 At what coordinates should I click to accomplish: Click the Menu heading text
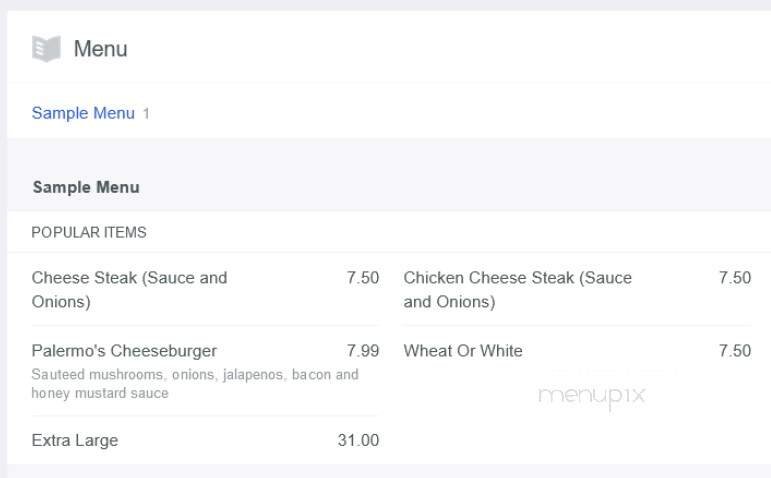tap(100, 48)
